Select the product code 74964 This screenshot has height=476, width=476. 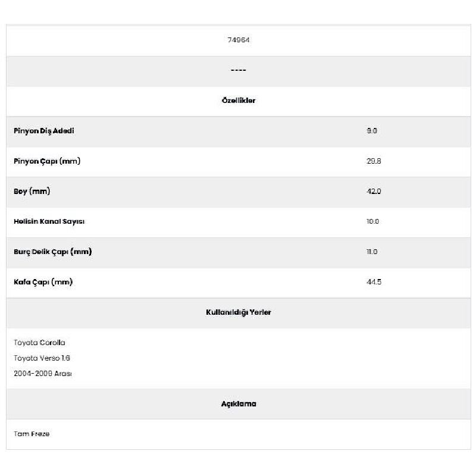[239, 40]
